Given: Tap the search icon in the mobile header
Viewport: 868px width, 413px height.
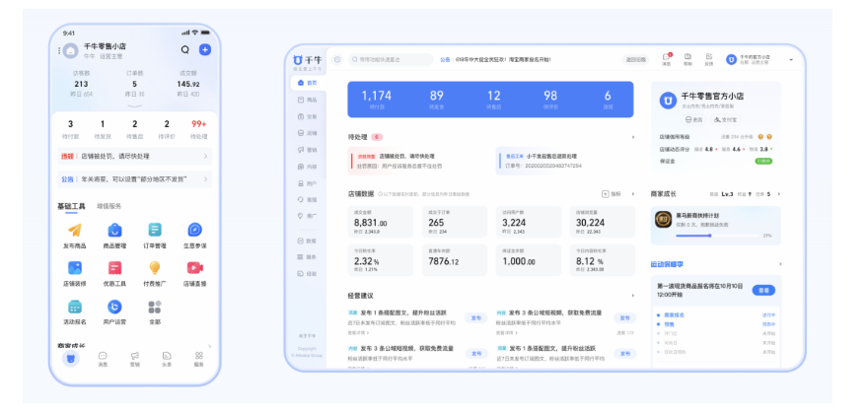Looking at the screenshot, I should pyautogui.click(x=184, y=49).
